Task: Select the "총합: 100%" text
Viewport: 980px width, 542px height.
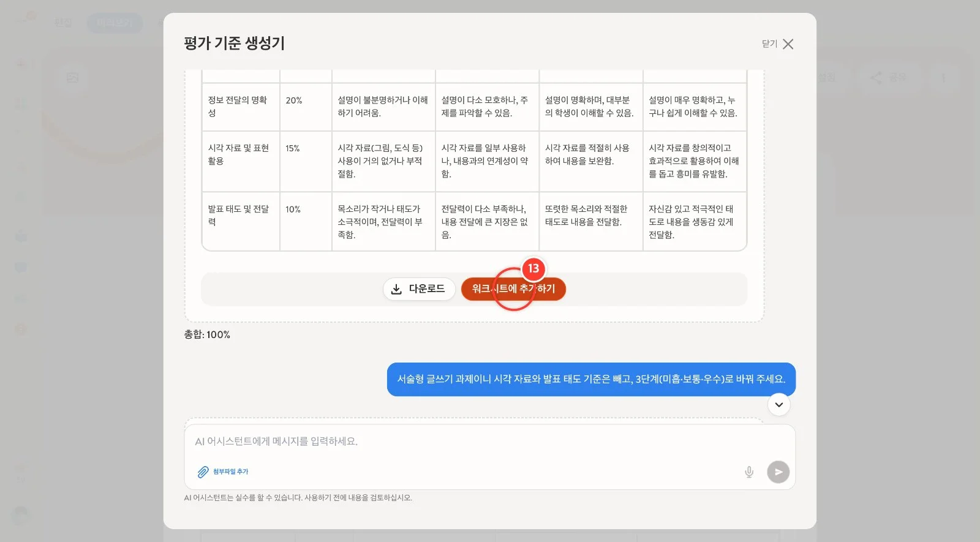Action: pos(207,335)
